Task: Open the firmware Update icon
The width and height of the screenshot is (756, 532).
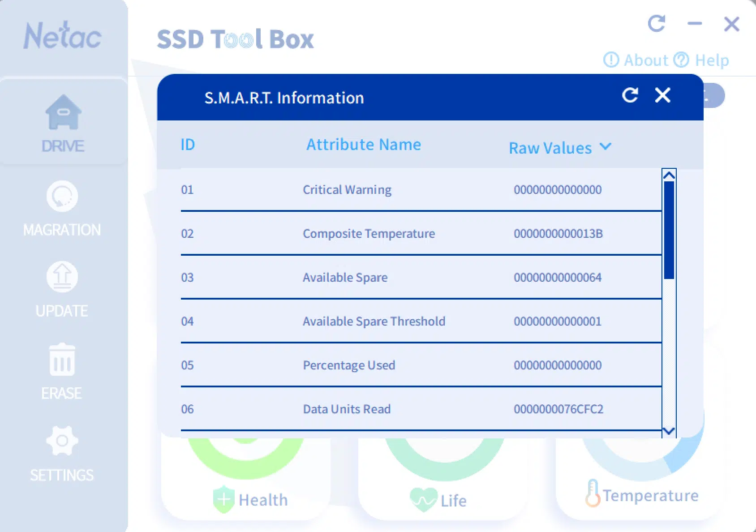Action: point(62,277)
